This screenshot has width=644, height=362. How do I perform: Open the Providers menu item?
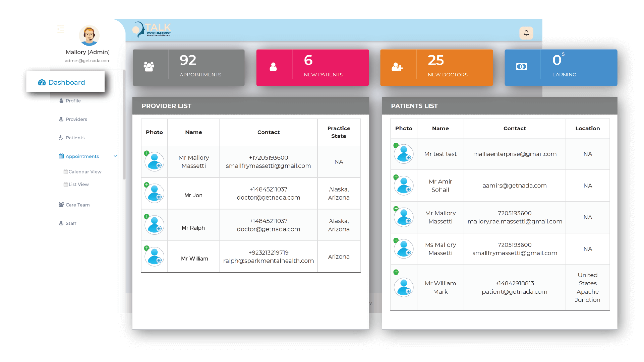click(x=76, y=119)
